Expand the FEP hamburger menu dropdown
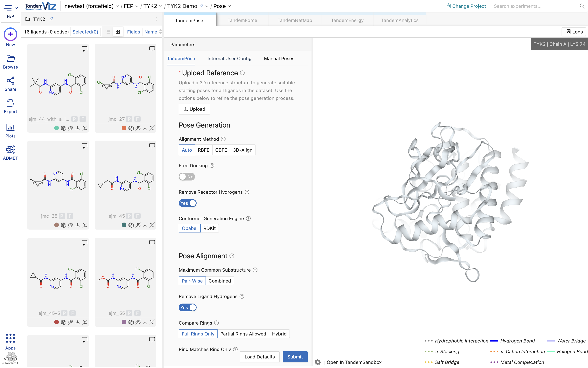This screenshot has height=368, width=588. click(x=17, y=8)
